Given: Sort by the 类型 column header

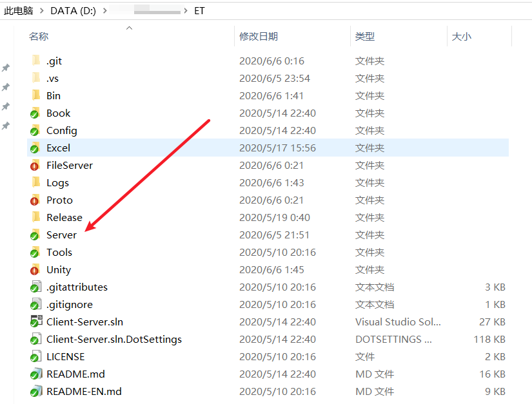Looking at the screenshot, I should coord(365,36).
